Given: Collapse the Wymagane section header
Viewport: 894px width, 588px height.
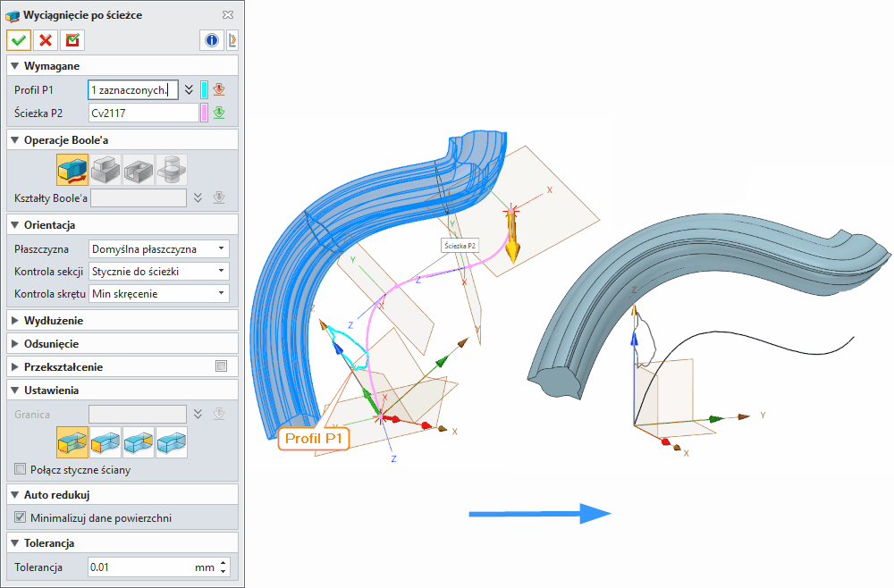Looking at the screenshot, I should [52, 66].
